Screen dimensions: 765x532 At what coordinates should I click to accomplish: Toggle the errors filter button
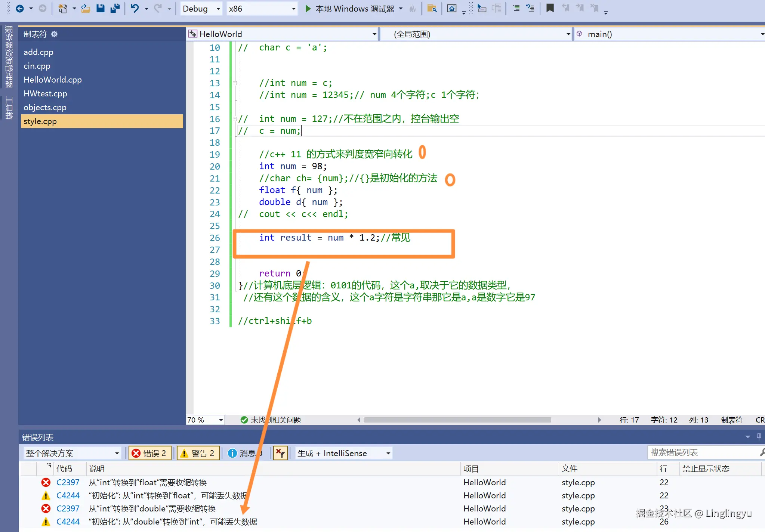point(150,453)
